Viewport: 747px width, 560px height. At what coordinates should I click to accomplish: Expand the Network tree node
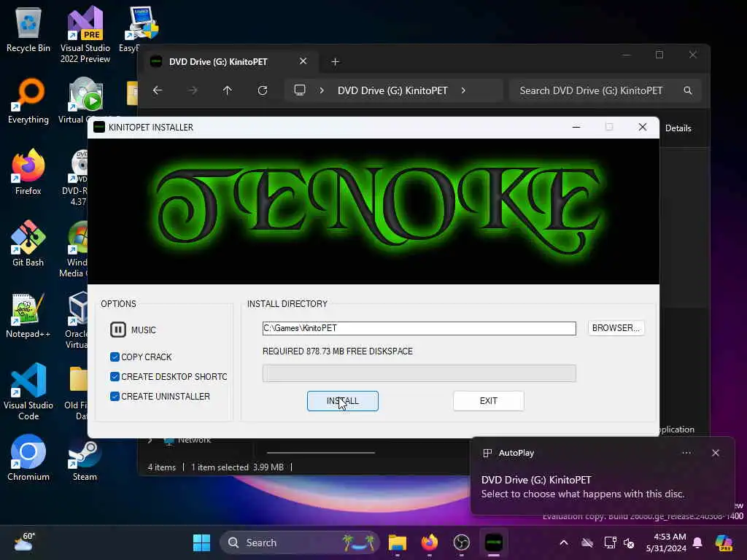(150, 440)
